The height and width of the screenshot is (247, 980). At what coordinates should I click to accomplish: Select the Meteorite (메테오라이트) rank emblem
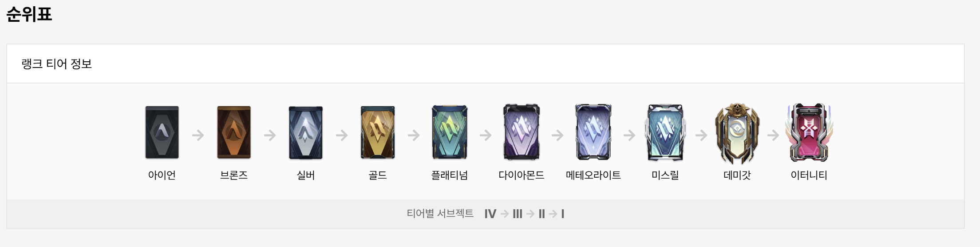[x=593, y=132]
